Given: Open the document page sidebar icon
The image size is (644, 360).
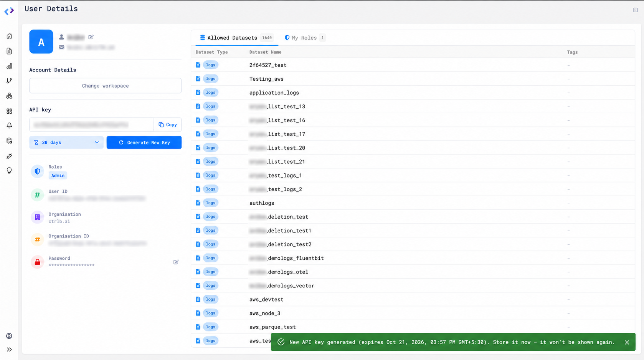Looking at the screenshot, I should click(9, 51).
